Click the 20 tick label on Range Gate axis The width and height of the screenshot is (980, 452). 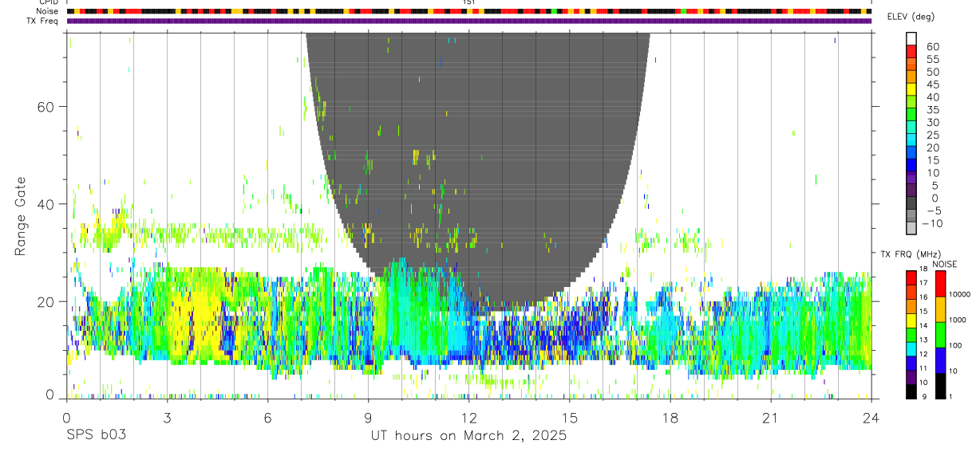click(45, 301)
